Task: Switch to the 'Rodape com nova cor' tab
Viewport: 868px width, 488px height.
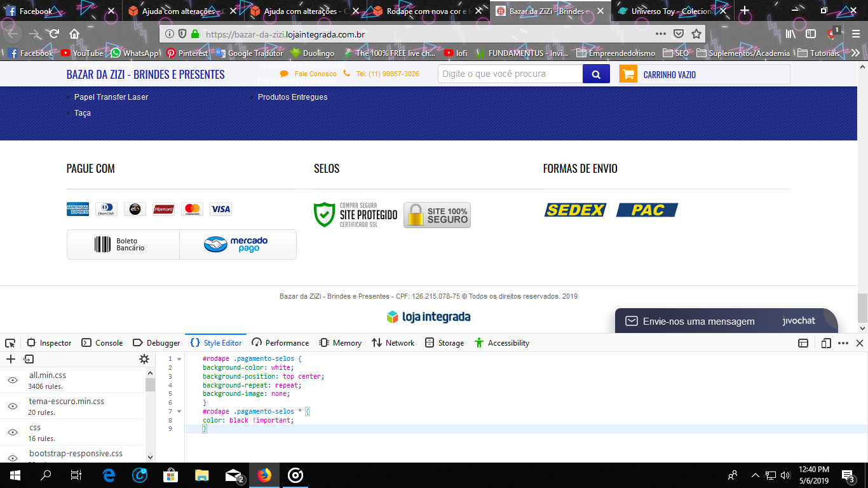Action: (426, 11)
